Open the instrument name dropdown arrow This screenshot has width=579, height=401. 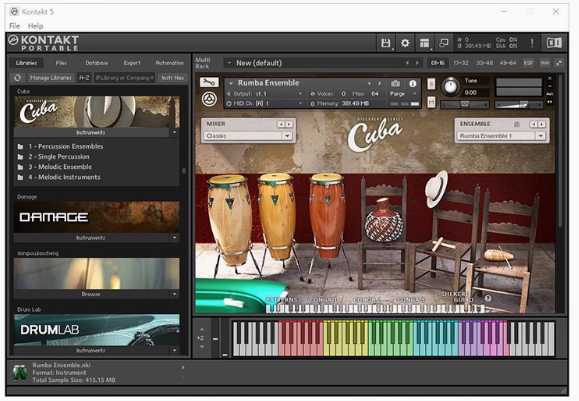pyautogui.click(x=231, y=83)
